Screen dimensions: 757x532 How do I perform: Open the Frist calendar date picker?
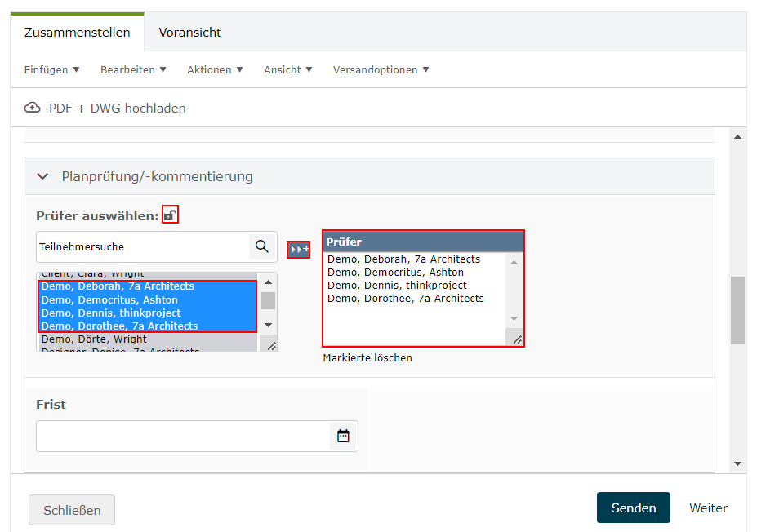point(343,436)
